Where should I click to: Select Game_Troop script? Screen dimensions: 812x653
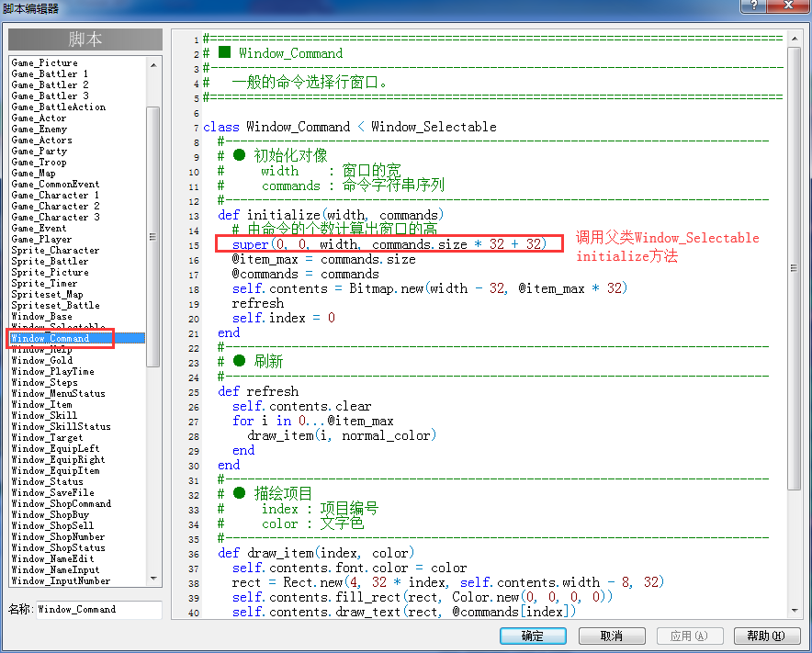[x=39, y=162]
